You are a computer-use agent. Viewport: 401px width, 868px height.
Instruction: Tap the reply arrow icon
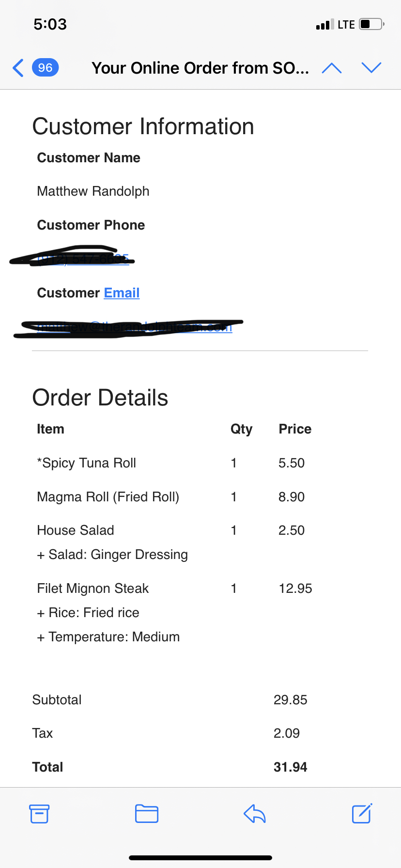(255, 814)
